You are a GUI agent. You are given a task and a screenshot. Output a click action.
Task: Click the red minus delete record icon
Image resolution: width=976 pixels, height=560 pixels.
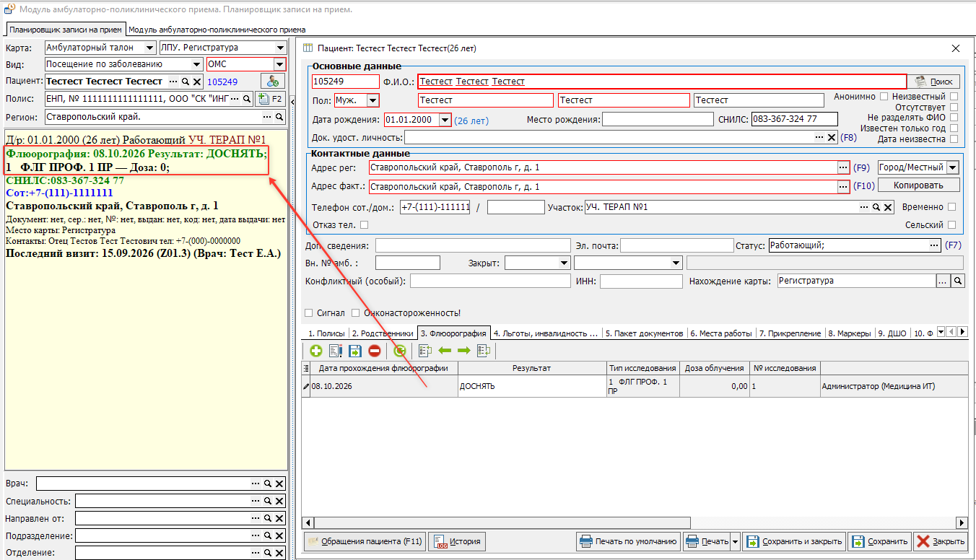pyautogui.click(x=374, y=351)
